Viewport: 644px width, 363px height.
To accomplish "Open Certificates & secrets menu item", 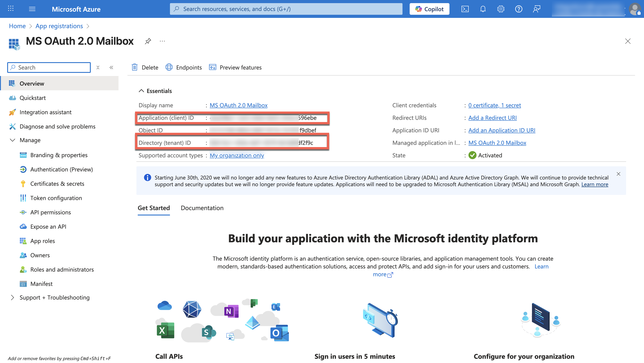I will click(57, 184).
